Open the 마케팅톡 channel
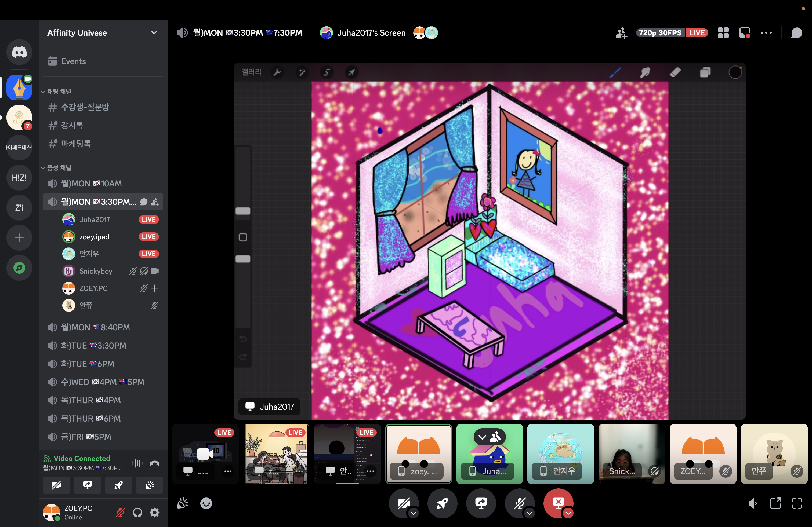812x527 pixels. coord(103,144)
